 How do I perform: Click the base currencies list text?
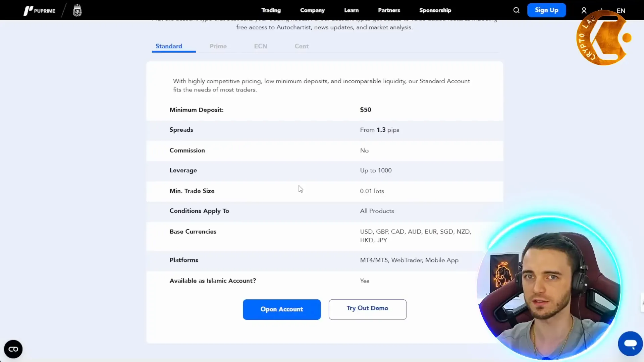(416, 236)
